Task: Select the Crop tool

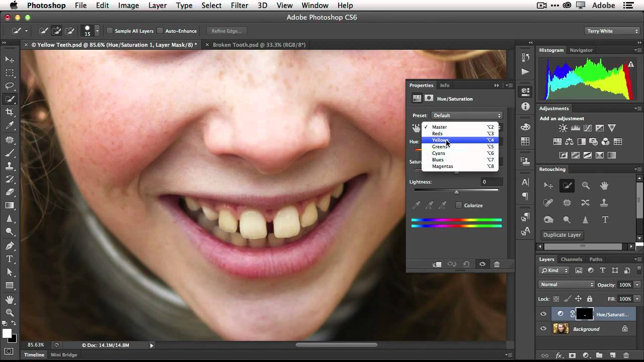Action: click(10, 112)
